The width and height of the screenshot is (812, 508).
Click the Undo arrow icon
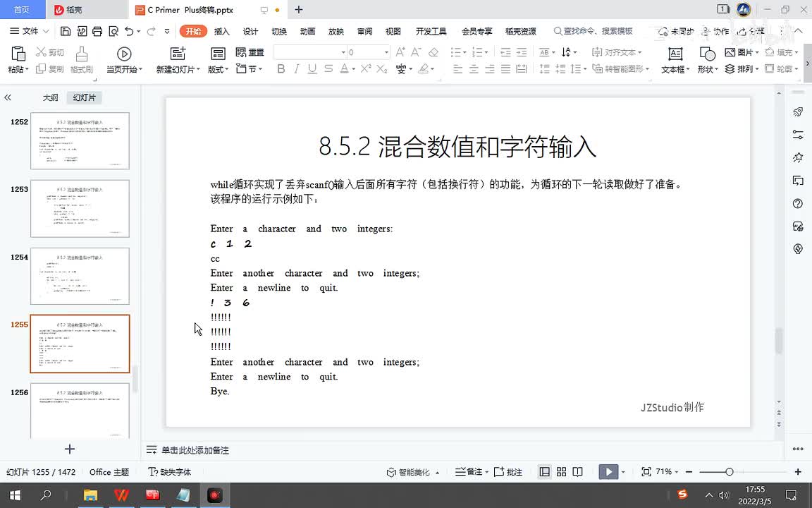tap(129, 31)
